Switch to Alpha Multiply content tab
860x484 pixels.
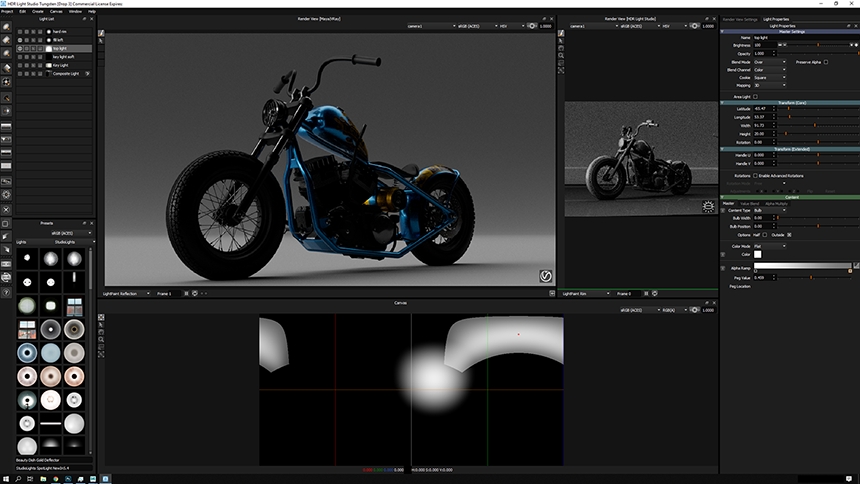point(776,204)
